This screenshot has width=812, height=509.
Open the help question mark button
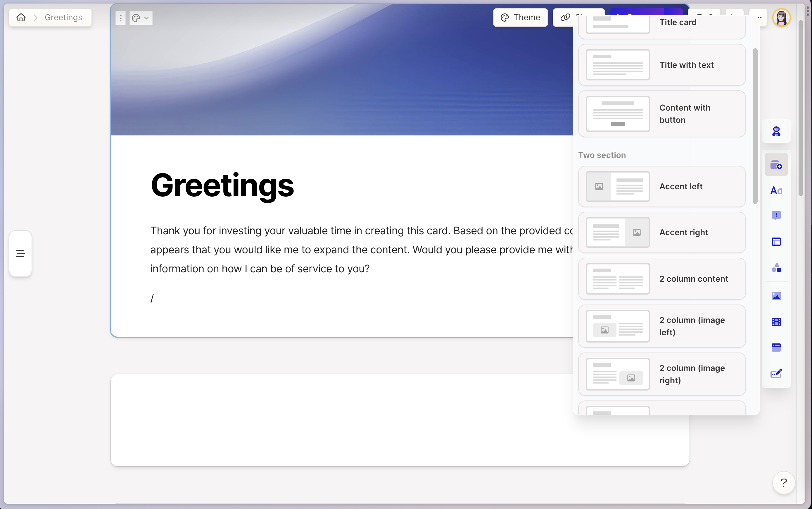pyautogui.click(x=783, y=483)
